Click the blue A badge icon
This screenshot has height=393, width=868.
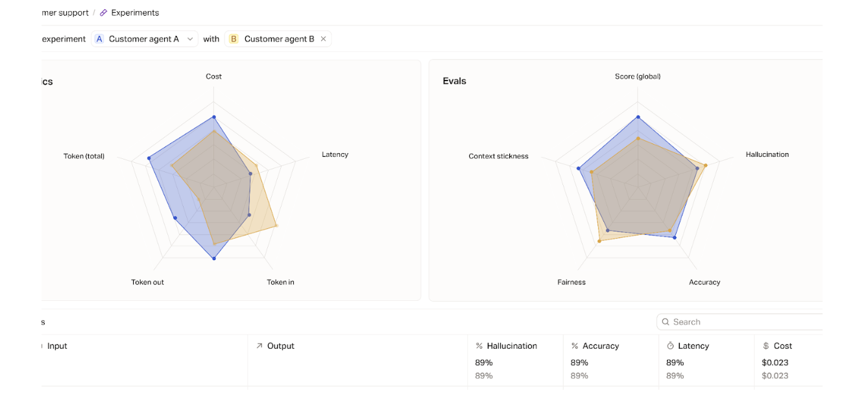(99, 39)
